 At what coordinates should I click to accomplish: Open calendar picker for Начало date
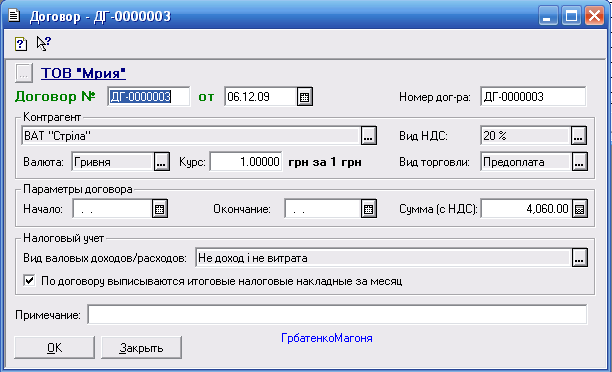[159, 209]
